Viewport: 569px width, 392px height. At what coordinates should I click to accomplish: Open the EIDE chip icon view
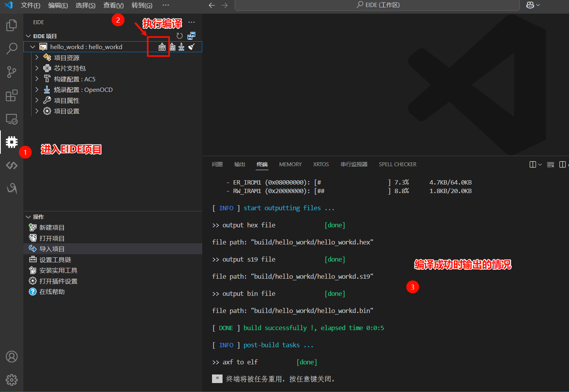click(12, 142)
